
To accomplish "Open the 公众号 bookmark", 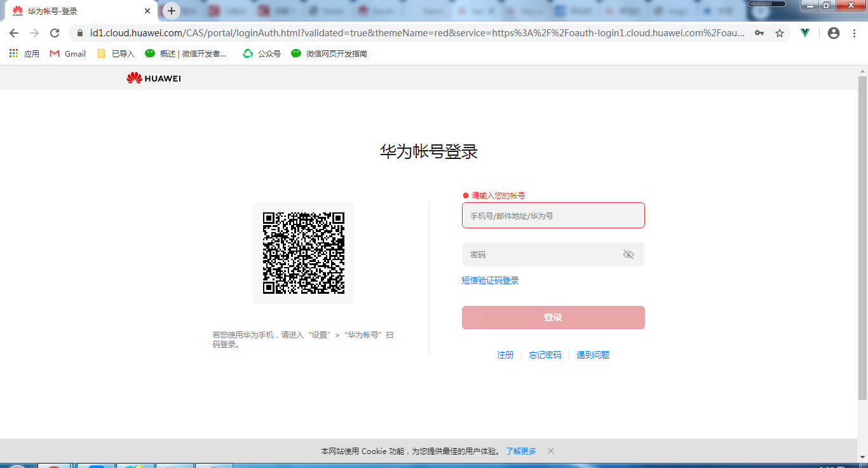I will tap(262, 53).
